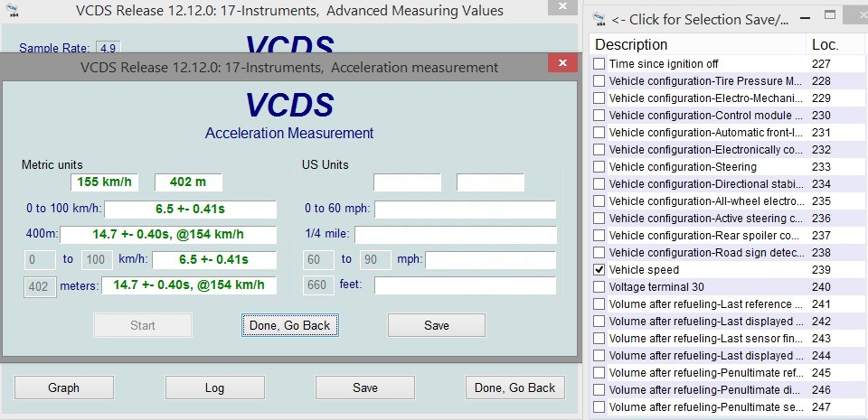Click the 400m result field
The image size is (868, 420).
click(168, 234)
